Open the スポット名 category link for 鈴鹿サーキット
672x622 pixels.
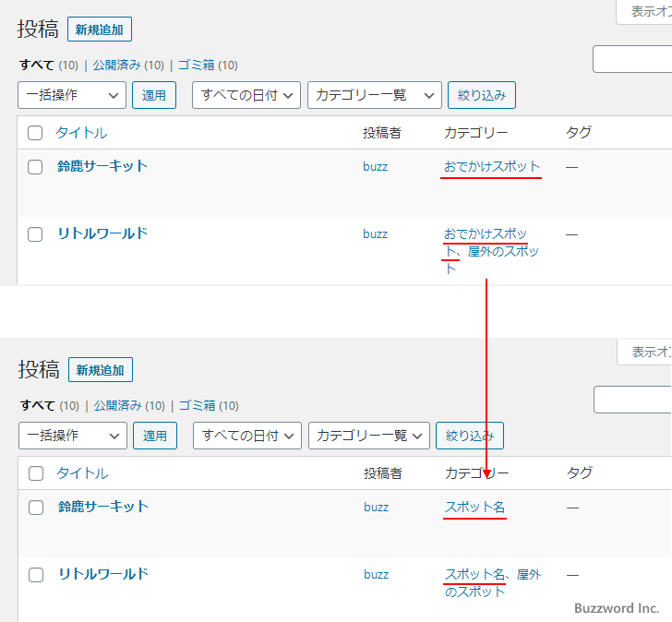pos(474,508)
